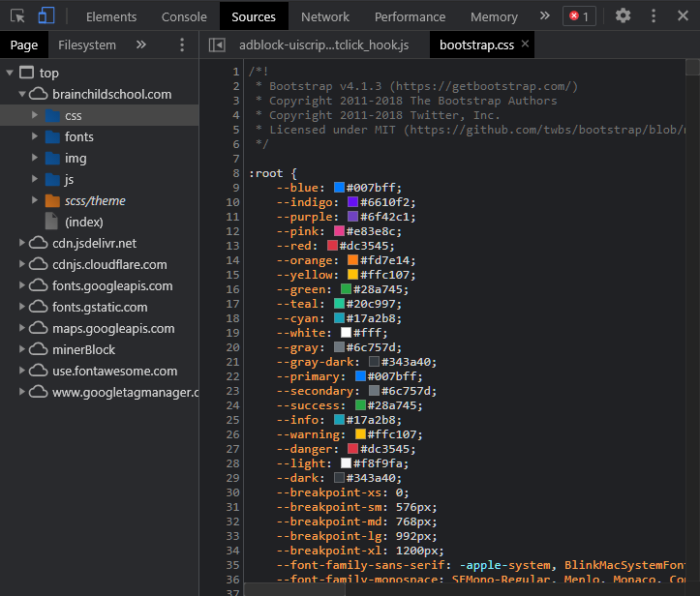Viewport: 700px width, 596px height.
Task: Open the Performance tab
Action: [x=410, y=16]
